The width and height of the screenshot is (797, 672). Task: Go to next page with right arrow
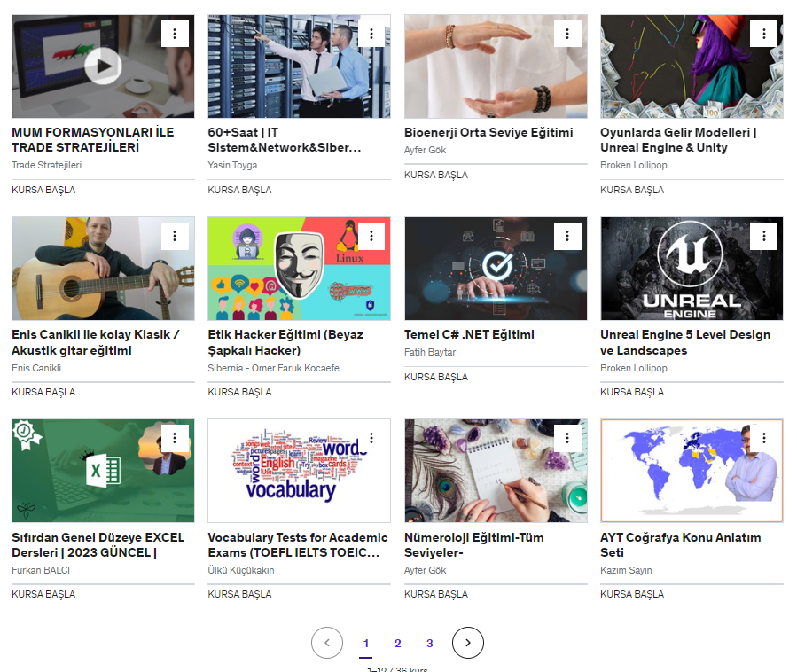point(467,643)
